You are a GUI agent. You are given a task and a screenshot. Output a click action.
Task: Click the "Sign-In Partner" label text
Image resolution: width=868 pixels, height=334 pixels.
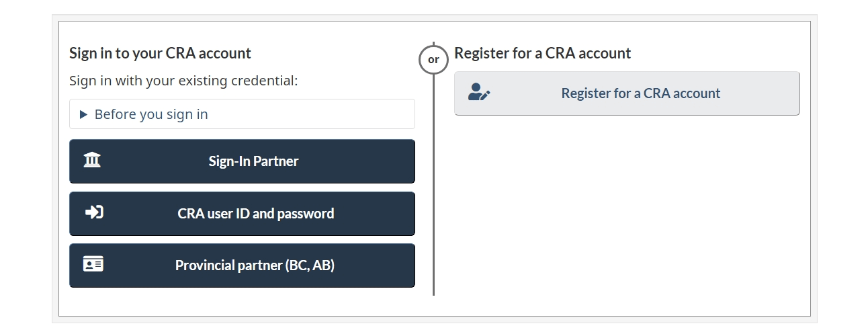[253, 161]
